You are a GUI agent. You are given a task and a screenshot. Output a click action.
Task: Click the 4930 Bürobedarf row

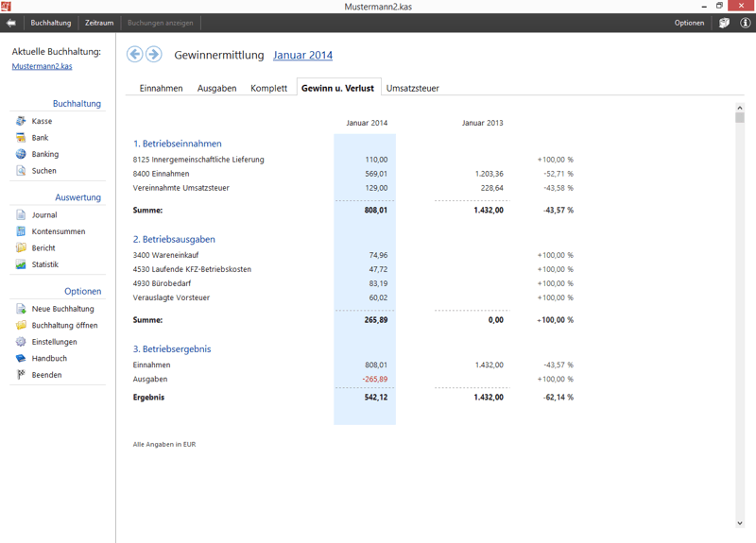[x=353, y=283]
